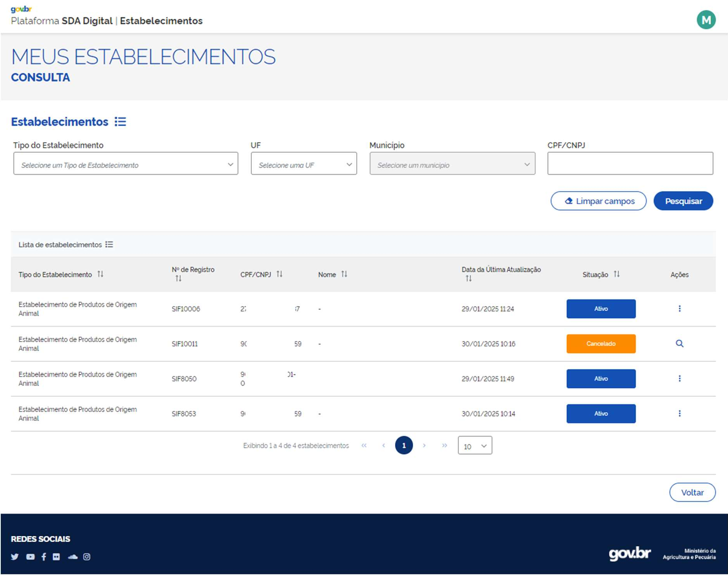Select page 1 in pagination
Viewport: 728px width, 575px height.
pos(403,446)
